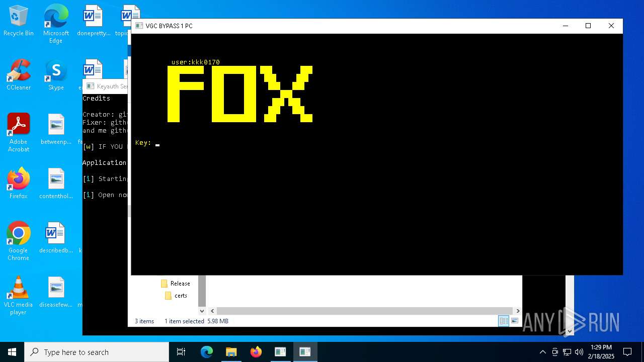Open Google Chrome desktop shortcut

pyautogui.click(x=19, y=241)
